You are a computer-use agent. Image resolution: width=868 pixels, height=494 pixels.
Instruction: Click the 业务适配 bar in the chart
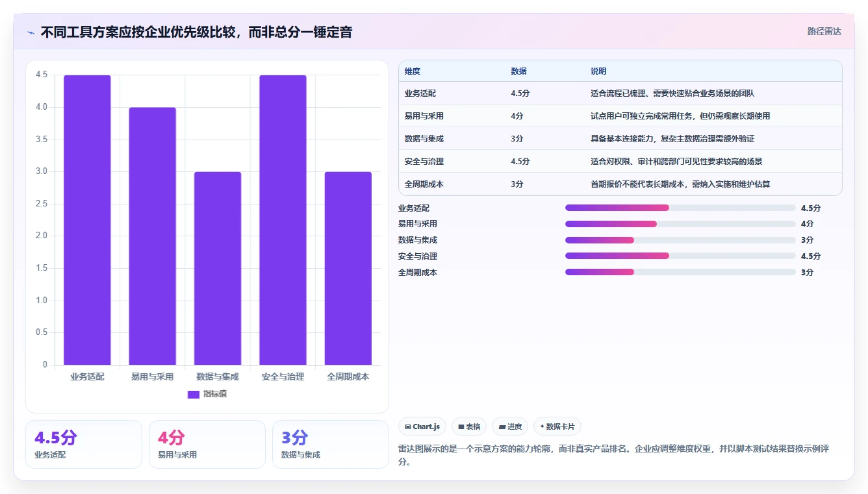coord(87,220)
